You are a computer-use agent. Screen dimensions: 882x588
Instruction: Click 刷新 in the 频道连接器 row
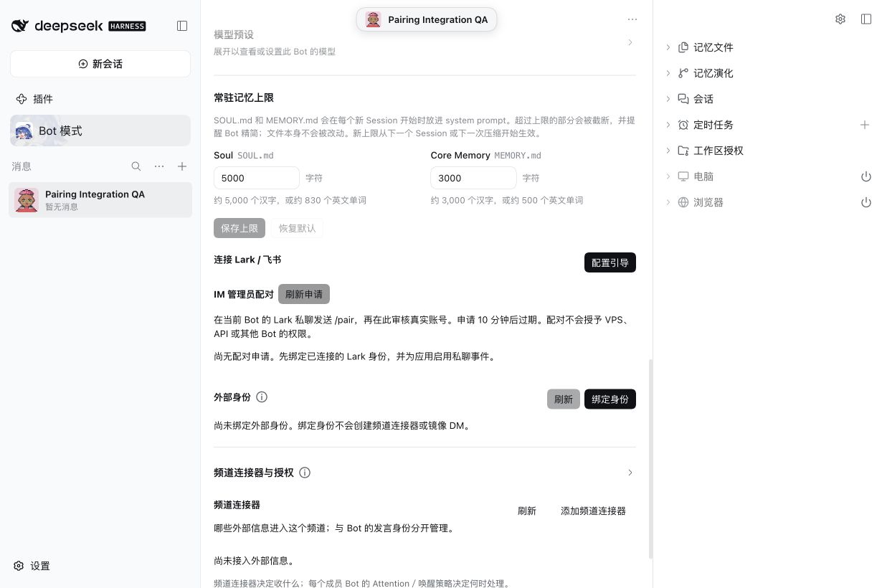[527, 511]
